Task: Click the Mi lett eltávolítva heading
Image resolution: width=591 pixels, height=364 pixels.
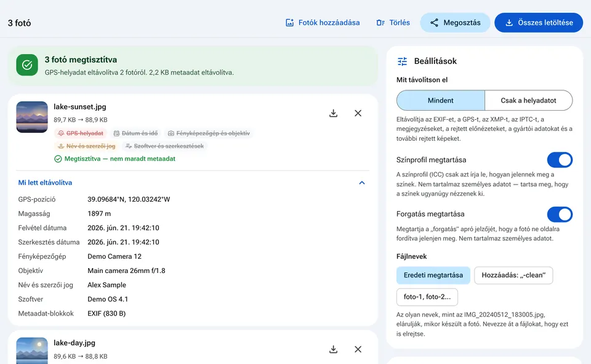Action: pos(45,183)
